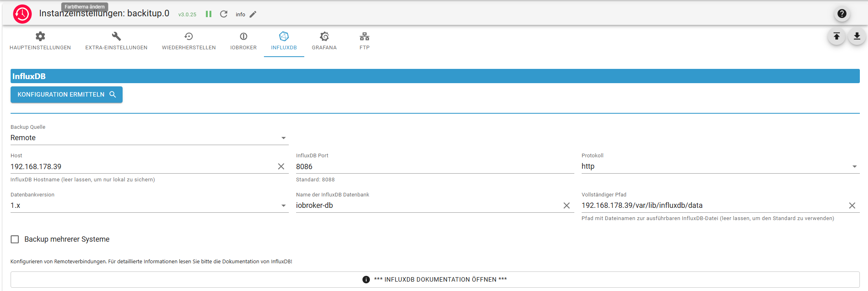The image size is (868, 291).
Task: Click the Instanzeinstellungen: backitup.0 title
Action: [x=104, y=13]
